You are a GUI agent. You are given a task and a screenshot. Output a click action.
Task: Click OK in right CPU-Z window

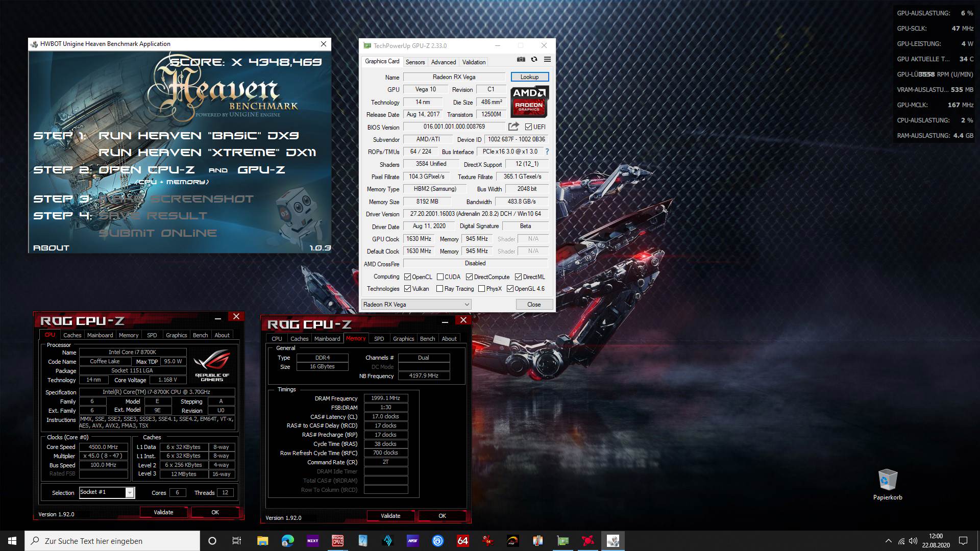(x=442, y=516)
